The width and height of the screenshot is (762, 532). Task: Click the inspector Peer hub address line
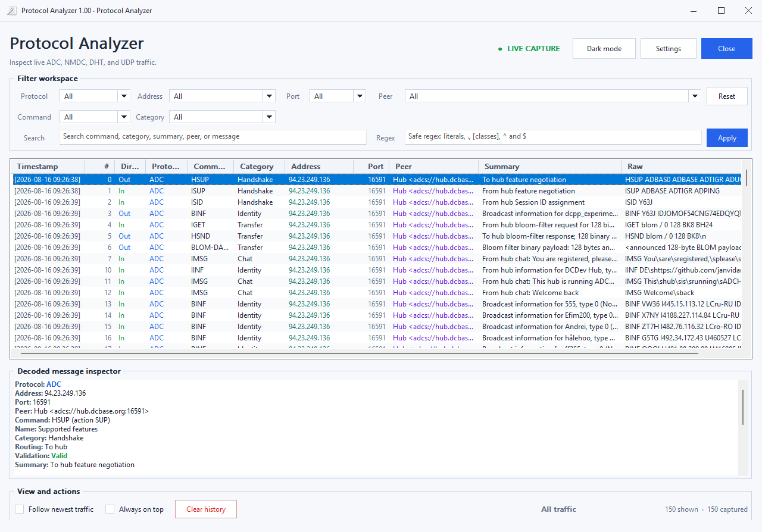click(82, 411)
